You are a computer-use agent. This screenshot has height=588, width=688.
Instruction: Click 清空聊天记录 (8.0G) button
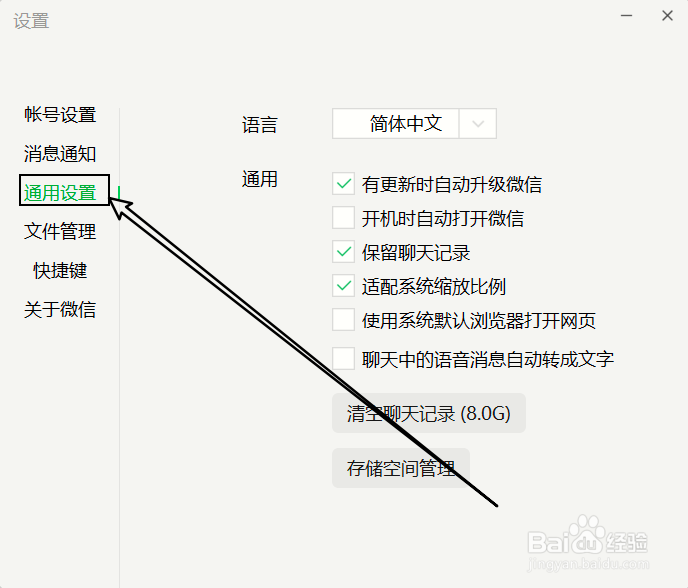[429, 413]
